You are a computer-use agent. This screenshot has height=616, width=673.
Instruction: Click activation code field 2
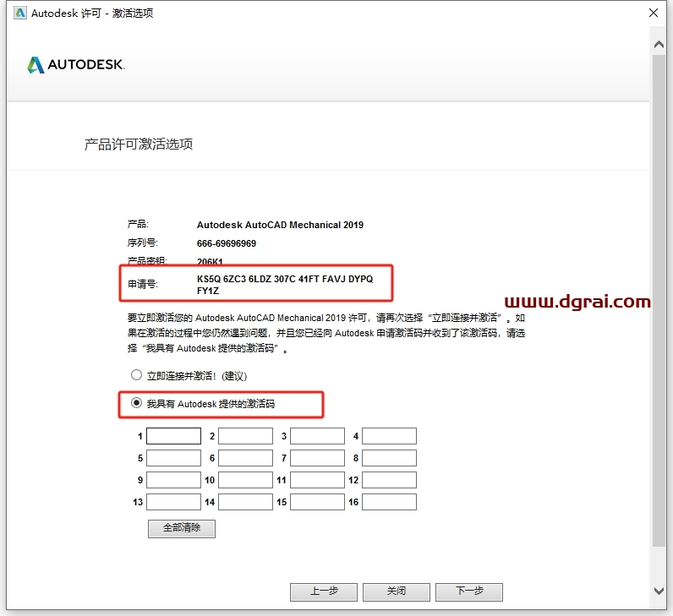tap(245, 436)
